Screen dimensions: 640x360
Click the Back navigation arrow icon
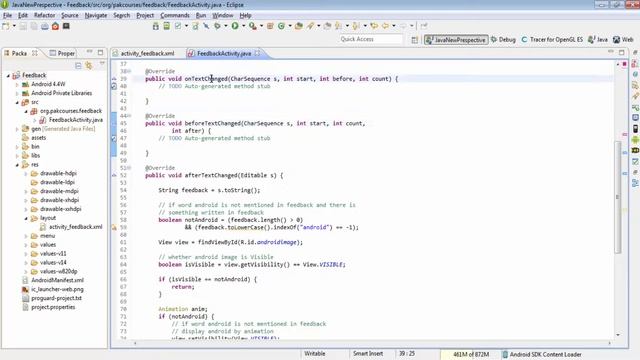point(385,26)
